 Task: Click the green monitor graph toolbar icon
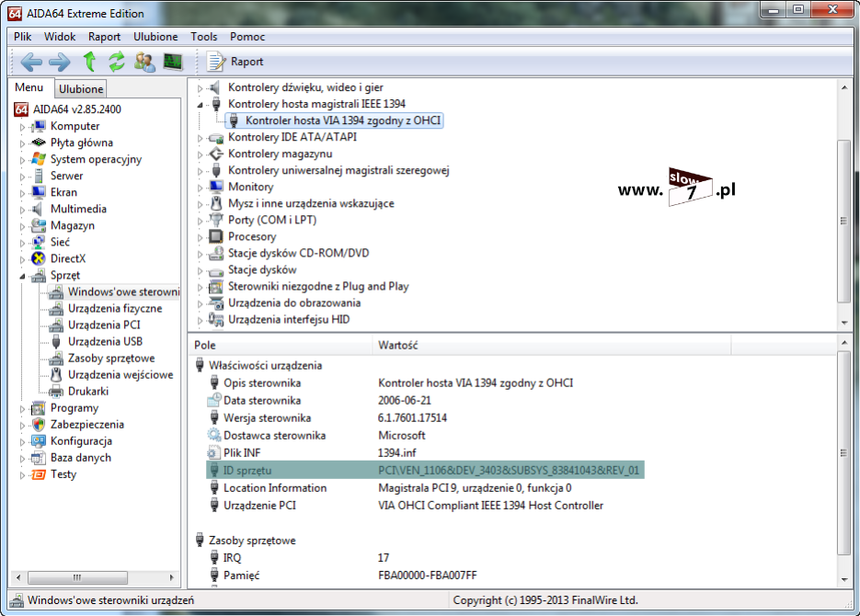pos(173,62)
